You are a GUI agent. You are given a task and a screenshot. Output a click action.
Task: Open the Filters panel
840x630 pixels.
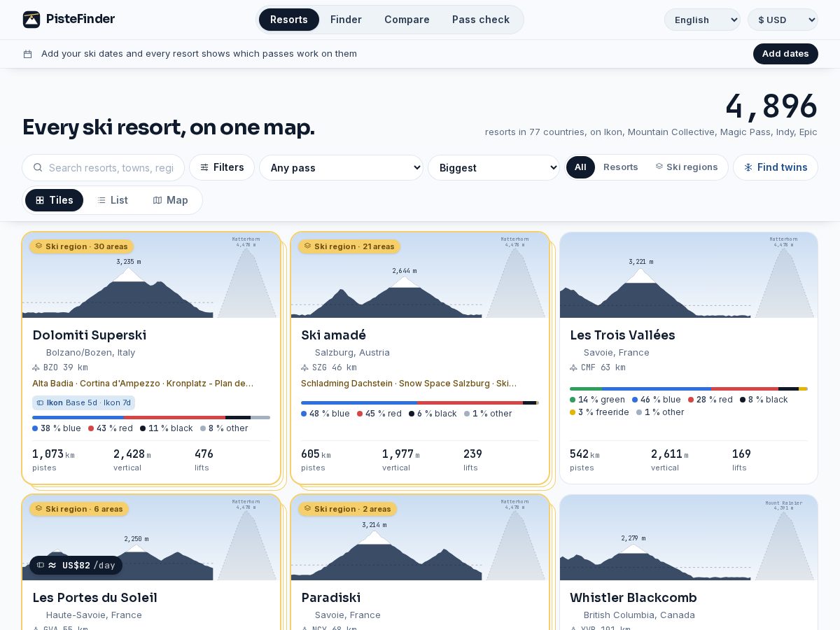222,167
